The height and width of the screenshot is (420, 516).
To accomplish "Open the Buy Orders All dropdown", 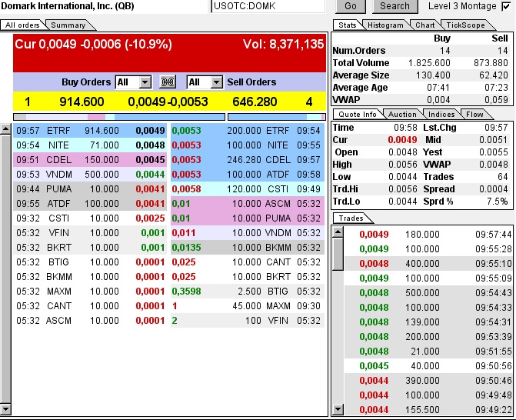I will pyautogui.click(x=133, y=82).
